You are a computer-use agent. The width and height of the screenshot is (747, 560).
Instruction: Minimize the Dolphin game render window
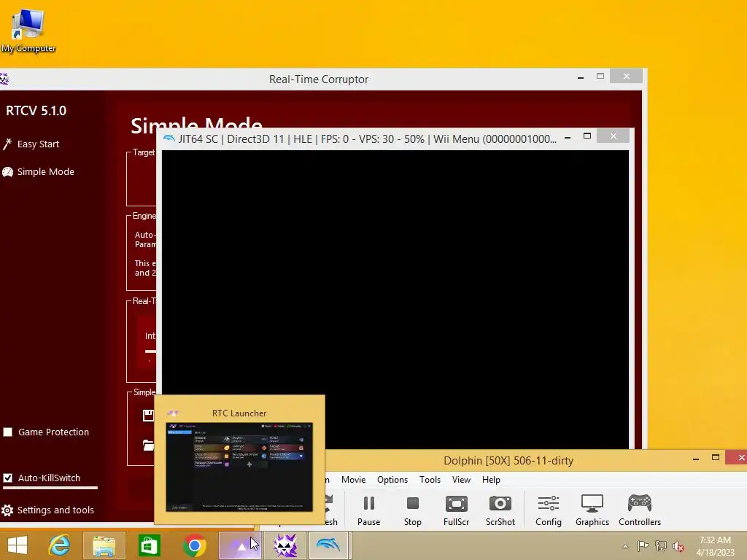568,137
